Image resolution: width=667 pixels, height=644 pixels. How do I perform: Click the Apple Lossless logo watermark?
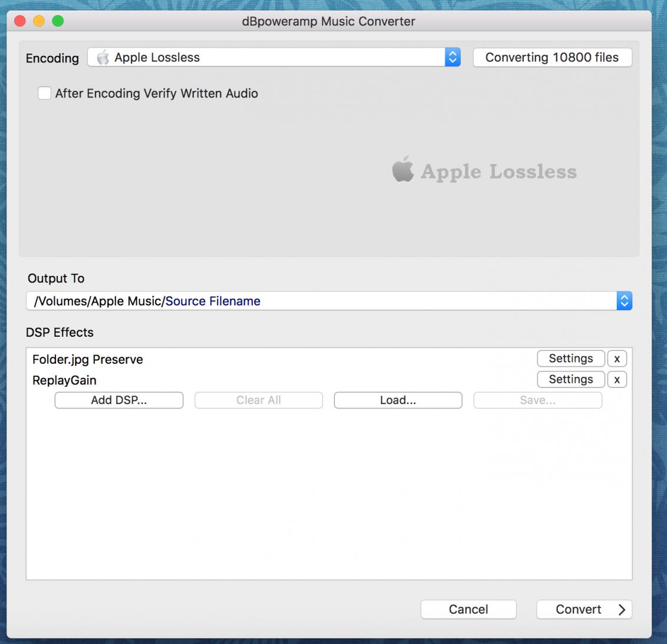point(484,171)
